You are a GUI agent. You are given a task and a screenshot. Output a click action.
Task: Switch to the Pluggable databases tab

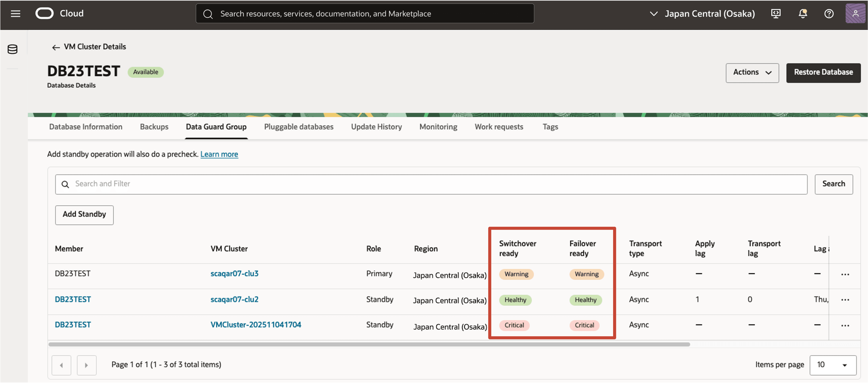point(299,127)
